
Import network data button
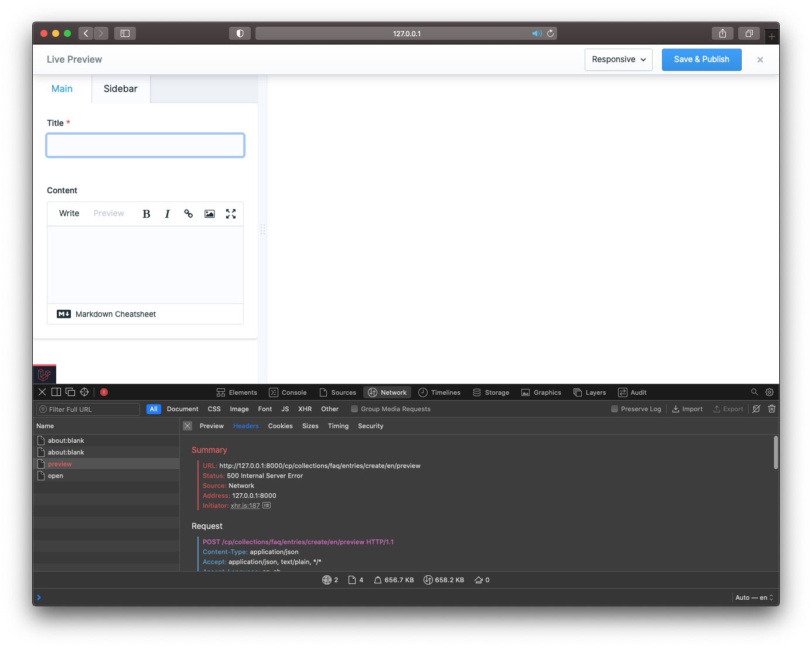(687, 409)
